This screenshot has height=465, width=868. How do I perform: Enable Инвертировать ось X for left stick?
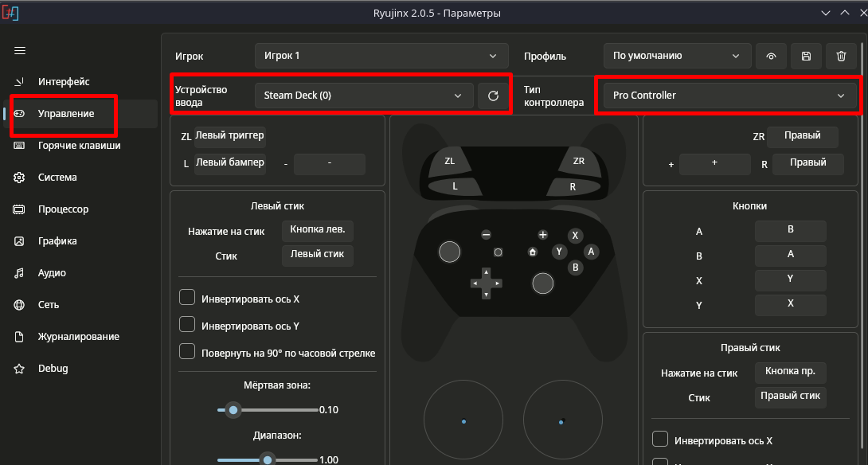click(x=187, y=298)
